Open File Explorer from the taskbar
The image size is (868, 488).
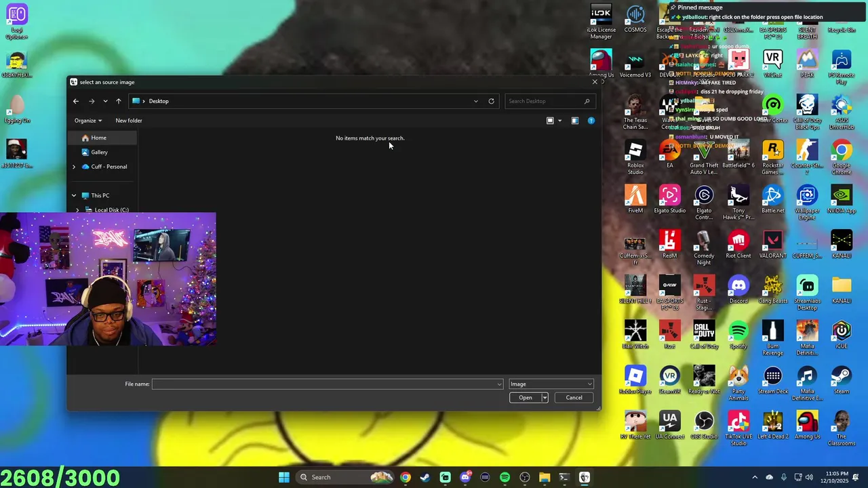coord(545,477)
